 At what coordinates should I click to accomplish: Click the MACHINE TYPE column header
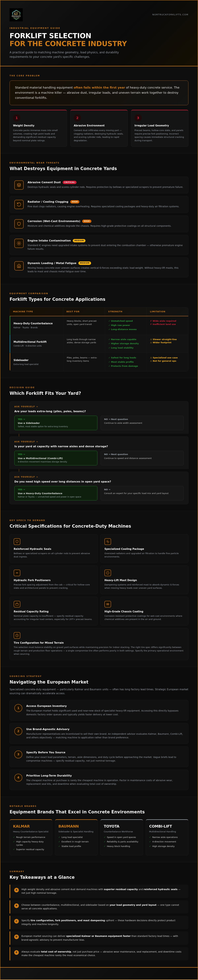[x=23, y=312]
